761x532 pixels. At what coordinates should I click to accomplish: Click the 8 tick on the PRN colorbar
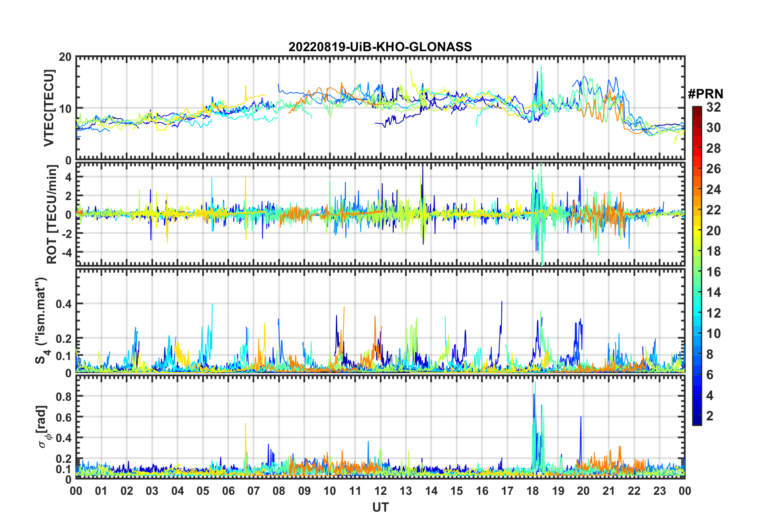tap(710, 354)
